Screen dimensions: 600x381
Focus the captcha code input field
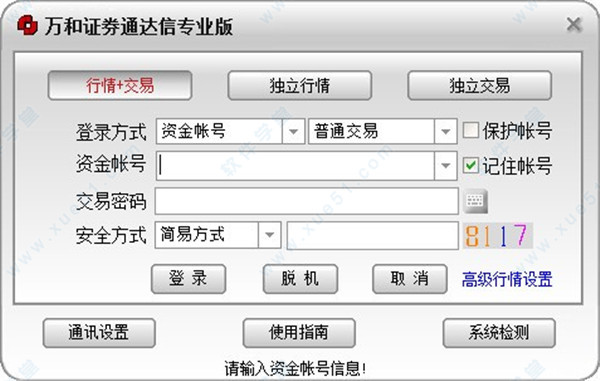point(373,236)
